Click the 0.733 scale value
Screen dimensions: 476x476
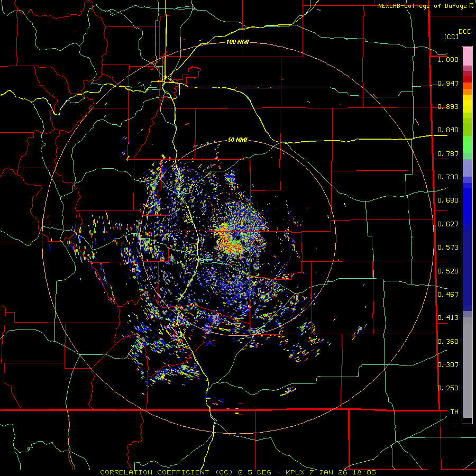(x=448, y=177)
